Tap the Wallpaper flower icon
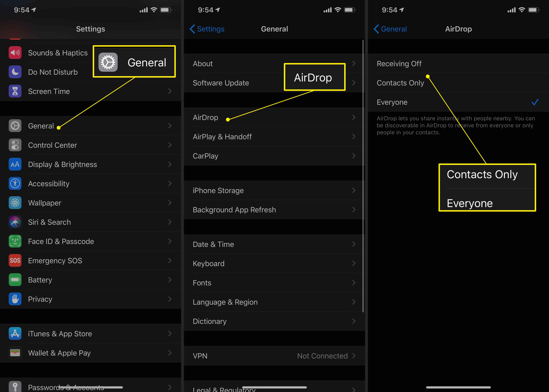 [15, 203]
